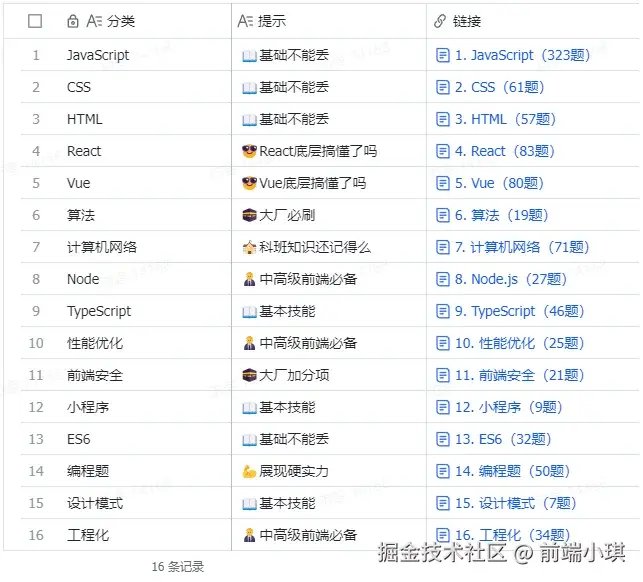Image resolution: width=643 pixels, height=582 pixels.
Task: Click document icon before 11. 前端安全 link
Action: (x=442, y=375)
